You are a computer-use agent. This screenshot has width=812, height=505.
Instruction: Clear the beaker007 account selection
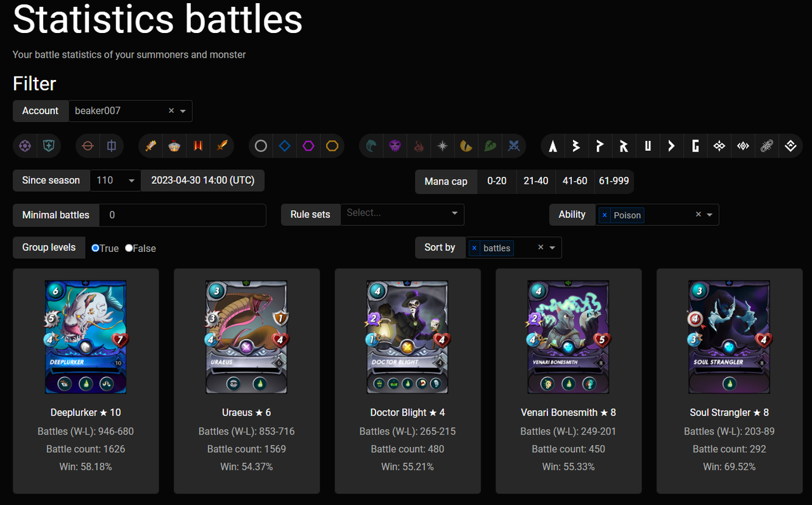171,110
